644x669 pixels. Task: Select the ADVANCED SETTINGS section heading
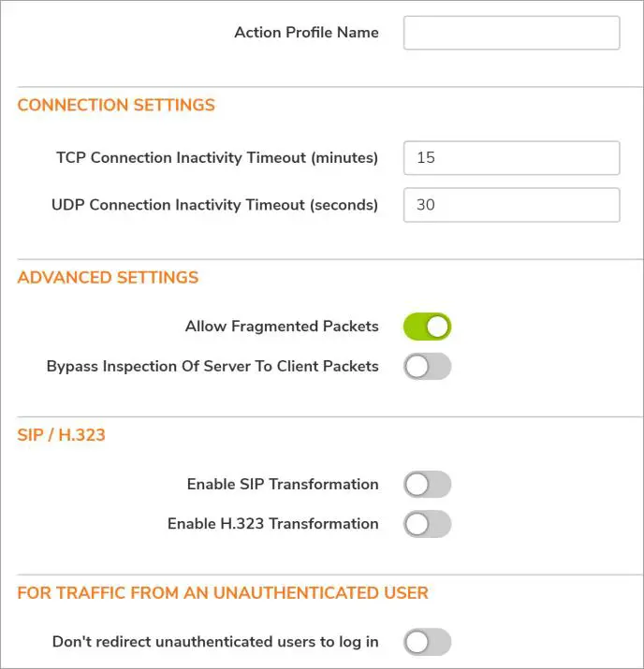click(108, 278)
